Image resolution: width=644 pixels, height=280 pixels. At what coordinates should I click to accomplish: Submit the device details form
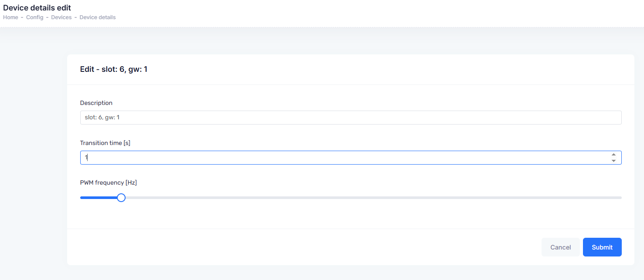[x=602, y=247]
